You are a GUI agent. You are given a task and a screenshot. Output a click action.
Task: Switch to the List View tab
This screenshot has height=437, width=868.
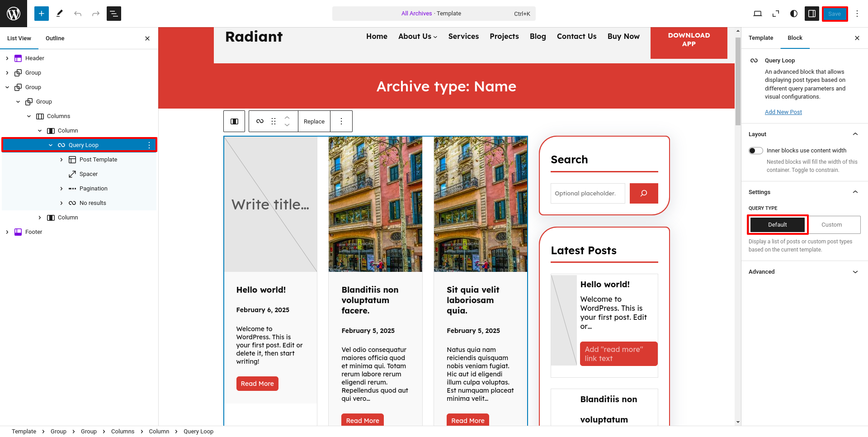click(19, 38)
